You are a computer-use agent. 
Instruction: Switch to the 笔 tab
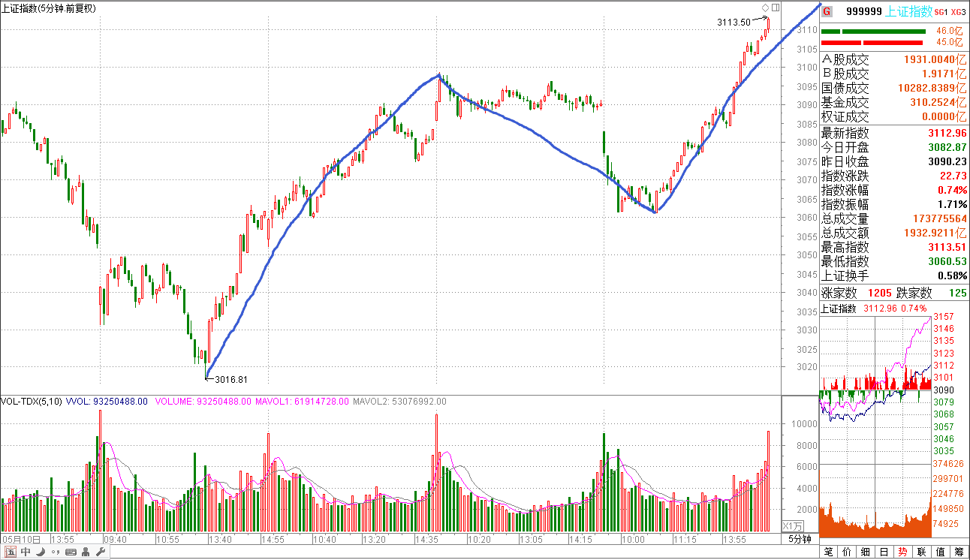tap(828, 552)
